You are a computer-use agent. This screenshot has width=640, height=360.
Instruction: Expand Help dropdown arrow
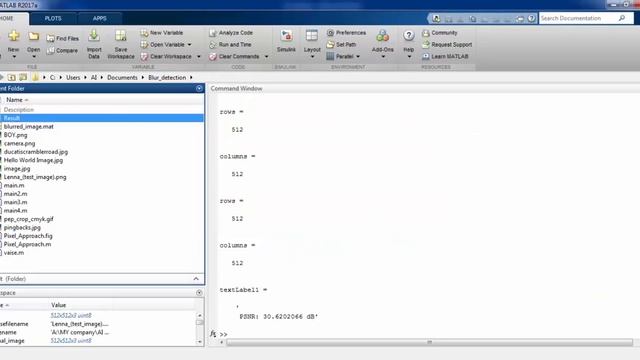point(409,57)
